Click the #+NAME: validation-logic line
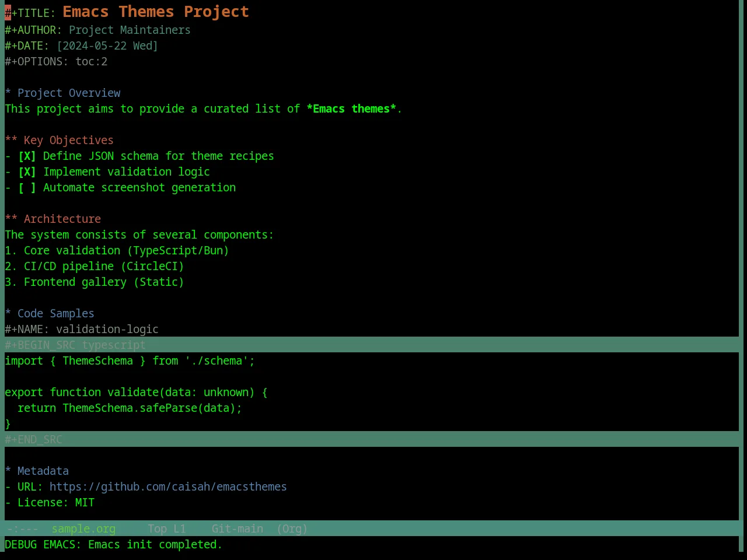This screenshot has width=747, height=560. pos(82,330)
